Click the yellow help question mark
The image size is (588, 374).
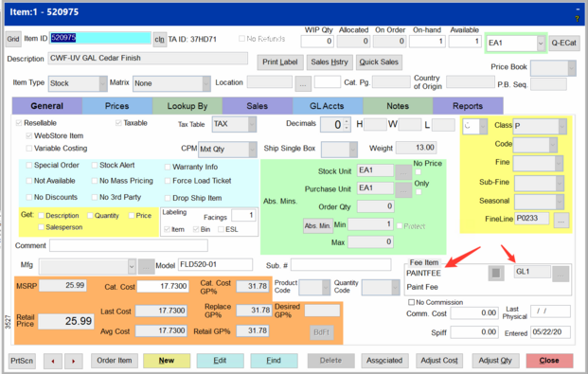click(578, 19)
